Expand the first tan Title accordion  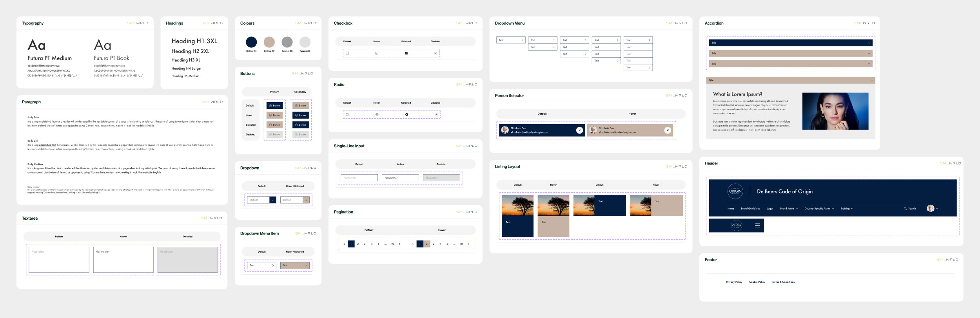point(791,53)
